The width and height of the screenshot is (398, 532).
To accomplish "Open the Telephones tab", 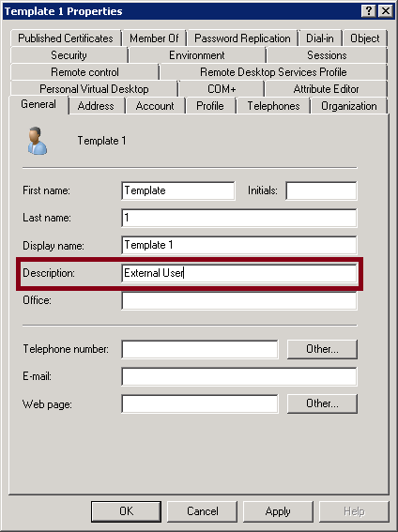I will tap(273, 106).
